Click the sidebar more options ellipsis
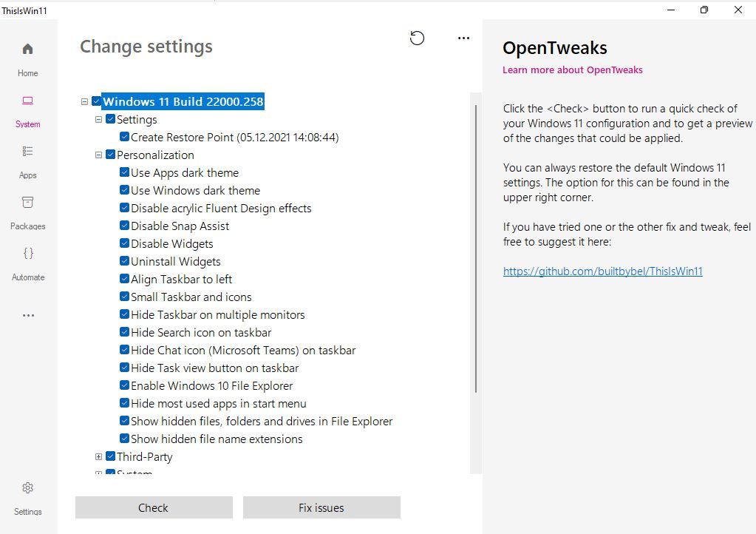Screen dimensions: 756x534 (x=27, y=315)
